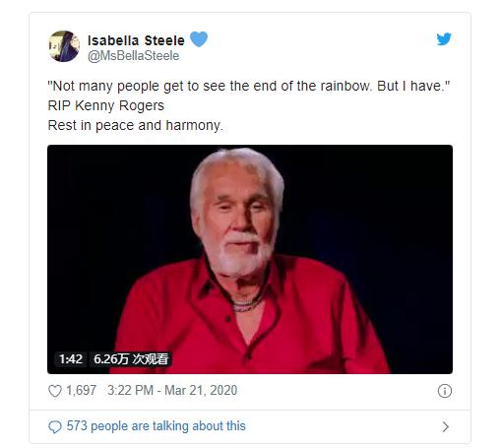Visit the @MsBellaSteele handle link
Viewport: 501px width, 448px height.
pos(133,56)
